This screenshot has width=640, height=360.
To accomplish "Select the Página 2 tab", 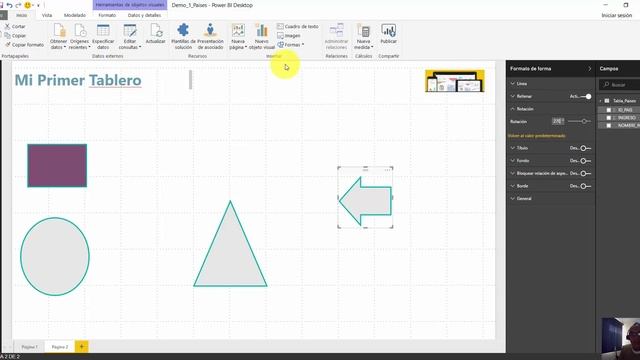I will tap(60, 347).
